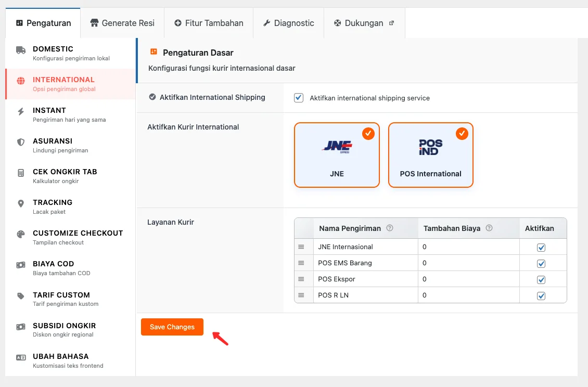Switch to the Generate Resi tab
Screen dimensions: 588x387
pyautogui.click(x=122, y=23)
